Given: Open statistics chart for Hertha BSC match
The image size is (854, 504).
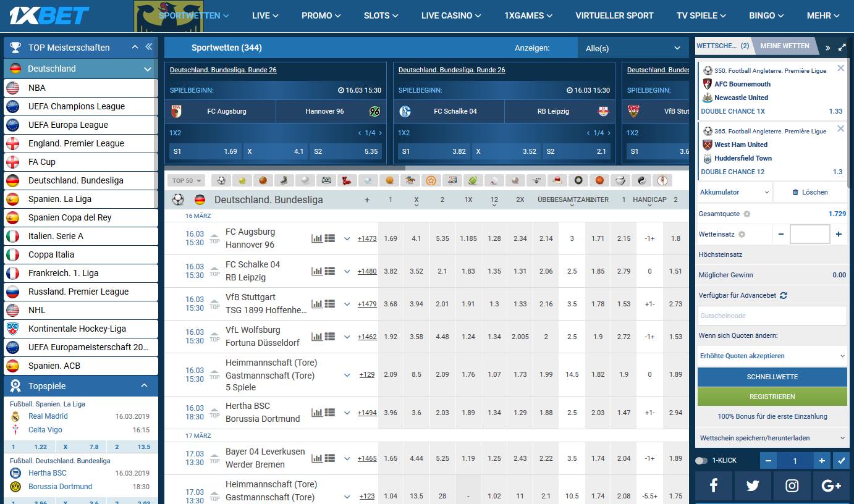Looking at the screenshot, I should [317, 413].
